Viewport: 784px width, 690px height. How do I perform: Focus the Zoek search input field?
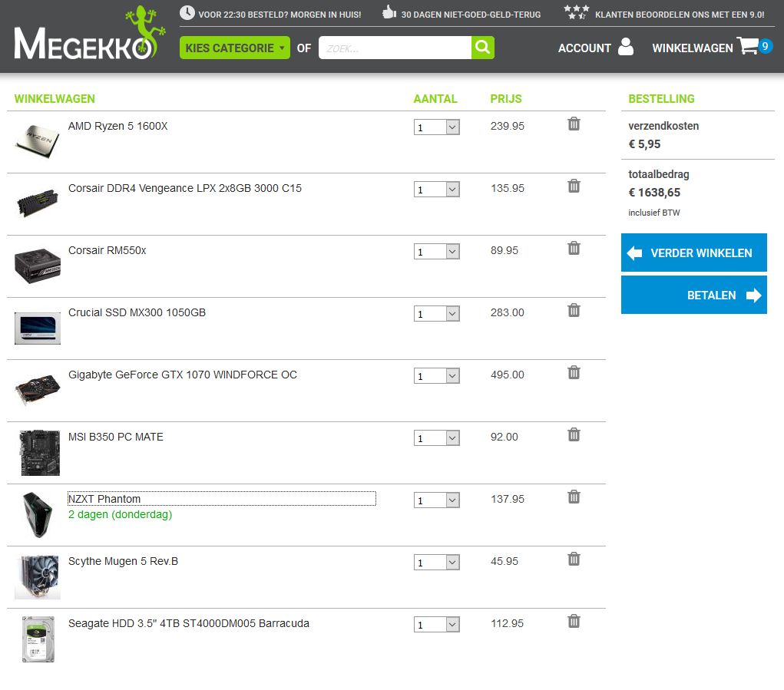pyautogui.click(x=395, y=48)
